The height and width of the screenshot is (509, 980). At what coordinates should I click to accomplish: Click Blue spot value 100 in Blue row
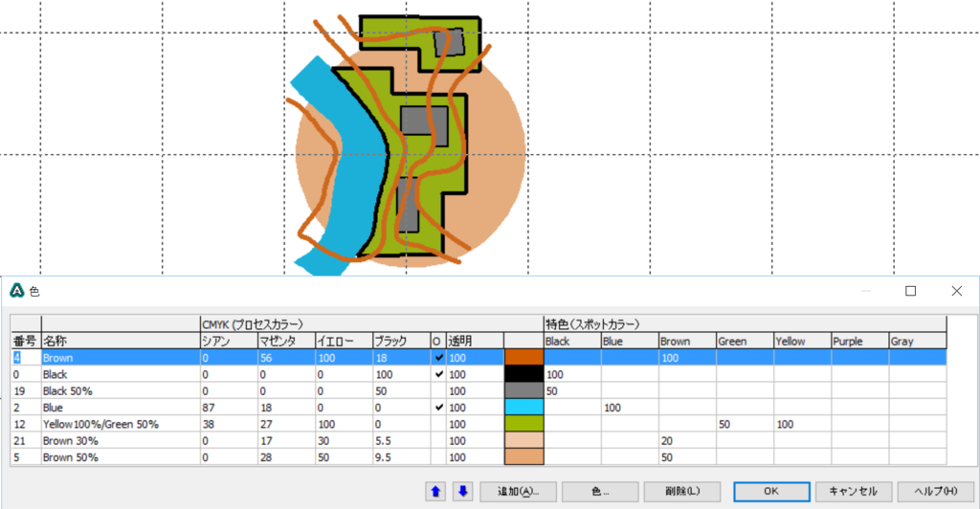tap(630, 408)
